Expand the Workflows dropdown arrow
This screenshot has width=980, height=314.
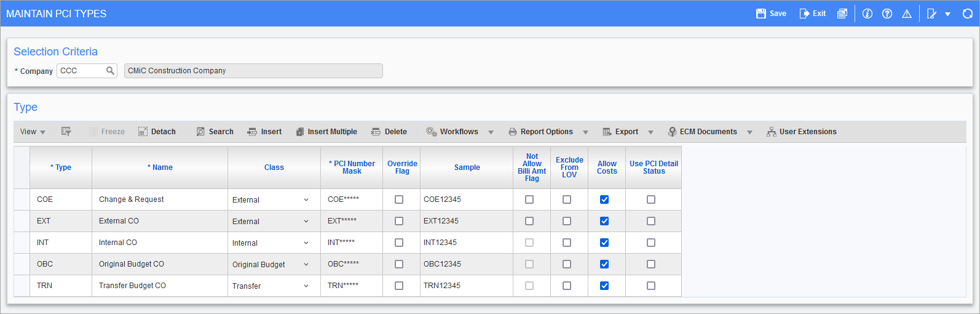(491, 132)
